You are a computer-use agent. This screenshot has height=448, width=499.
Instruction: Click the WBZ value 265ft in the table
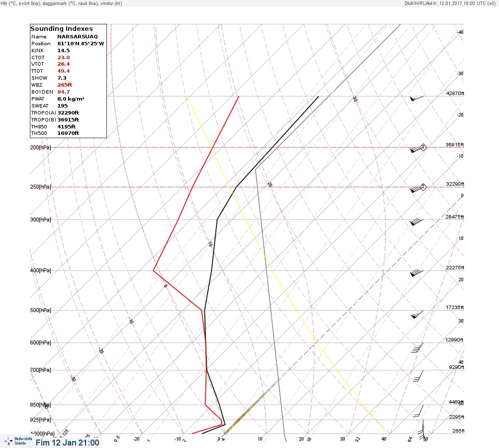[x=65, y=85]
